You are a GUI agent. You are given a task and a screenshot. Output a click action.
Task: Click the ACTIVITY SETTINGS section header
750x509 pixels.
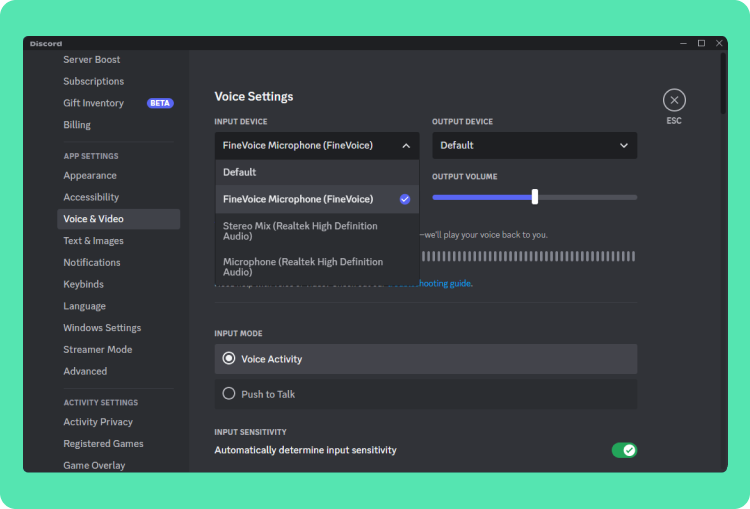pos(101,402)
